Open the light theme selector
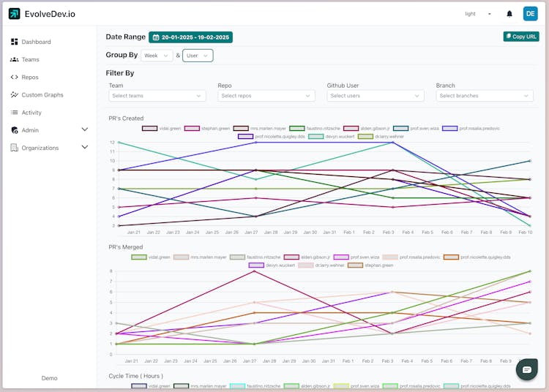 coord(478,14)
